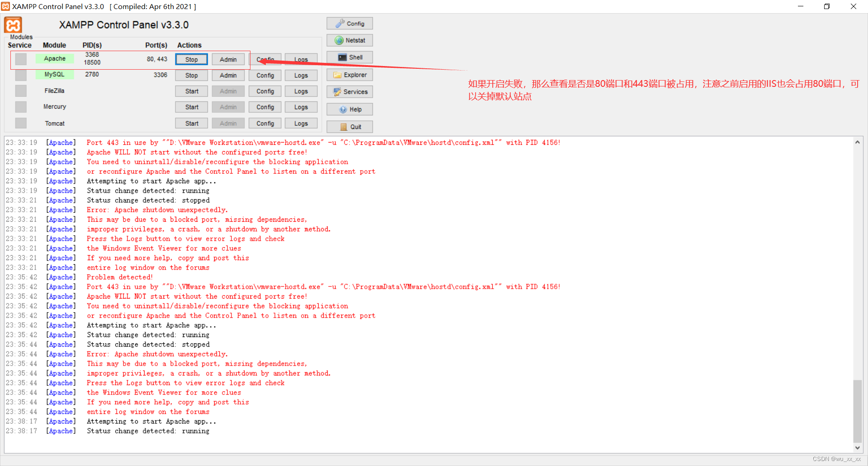Select the Apache module name label
The image size is (868, 466).
54,58
